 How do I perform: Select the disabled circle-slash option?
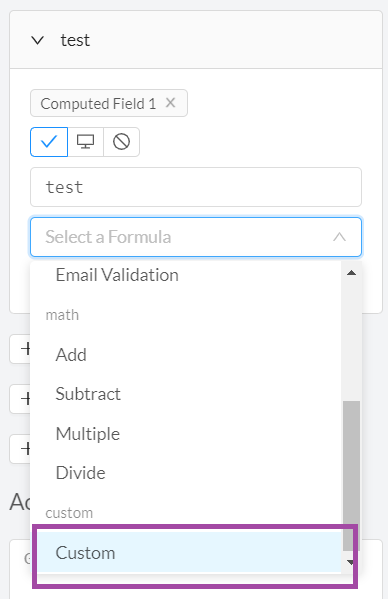tap(121, 142)
